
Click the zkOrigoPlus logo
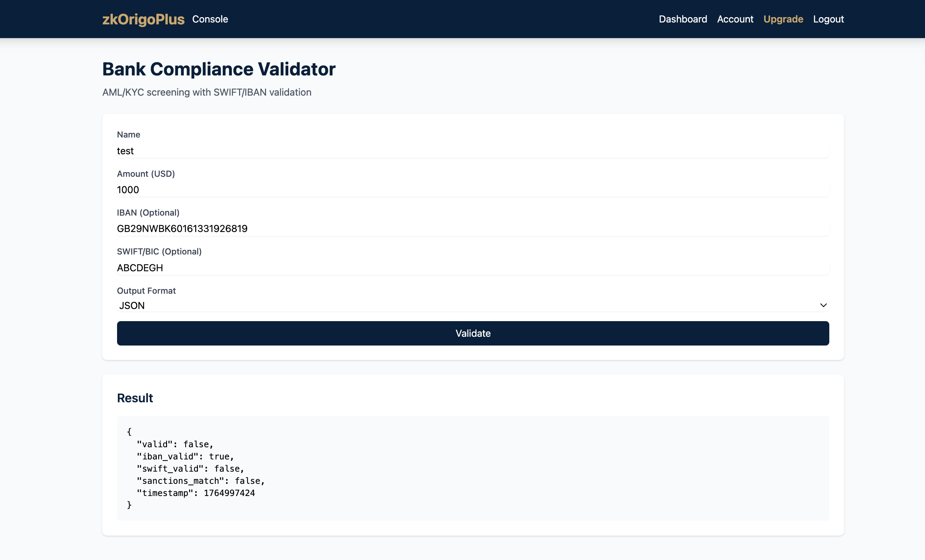click(x=143, y=19)
